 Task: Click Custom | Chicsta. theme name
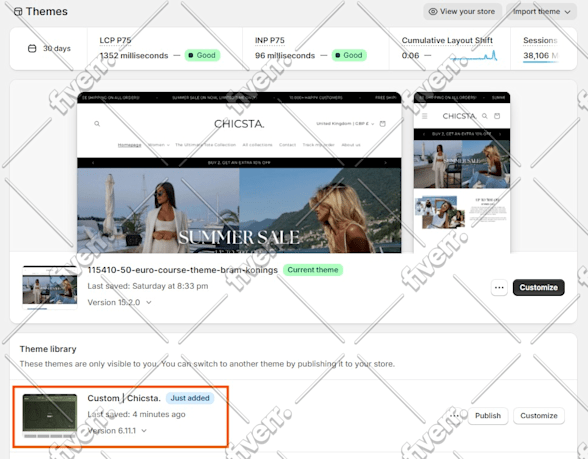124,398
